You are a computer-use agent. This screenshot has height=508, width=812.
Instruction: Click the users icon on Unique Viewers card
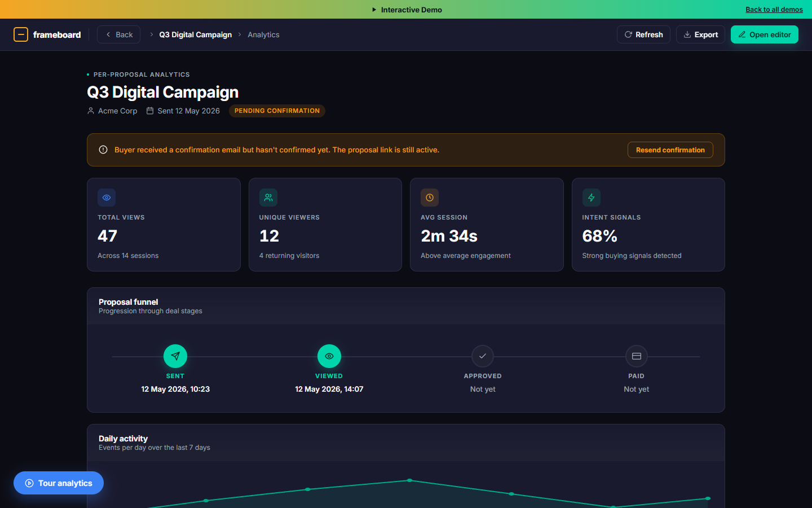(x=268, y=198)
